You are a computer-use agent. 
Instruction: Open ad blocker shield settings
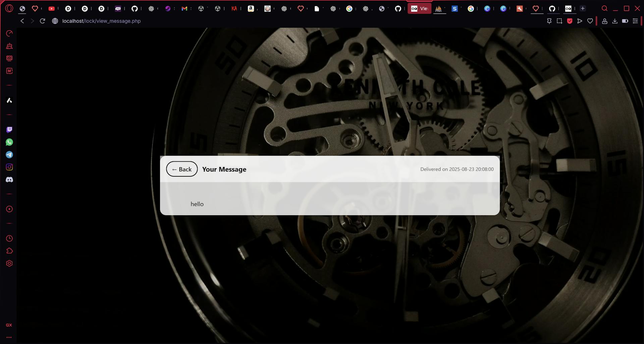coord(570,21)
